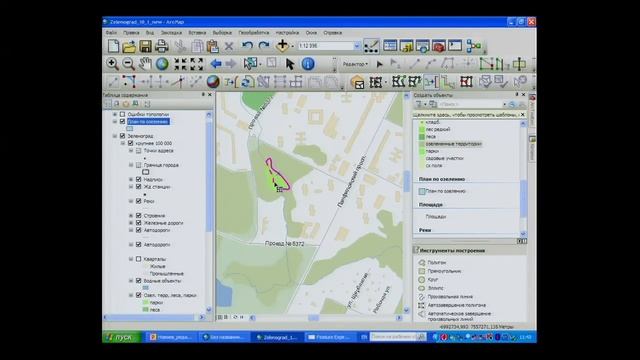Save the map with floppy icon
640x360 pixels.
(145, 46)
